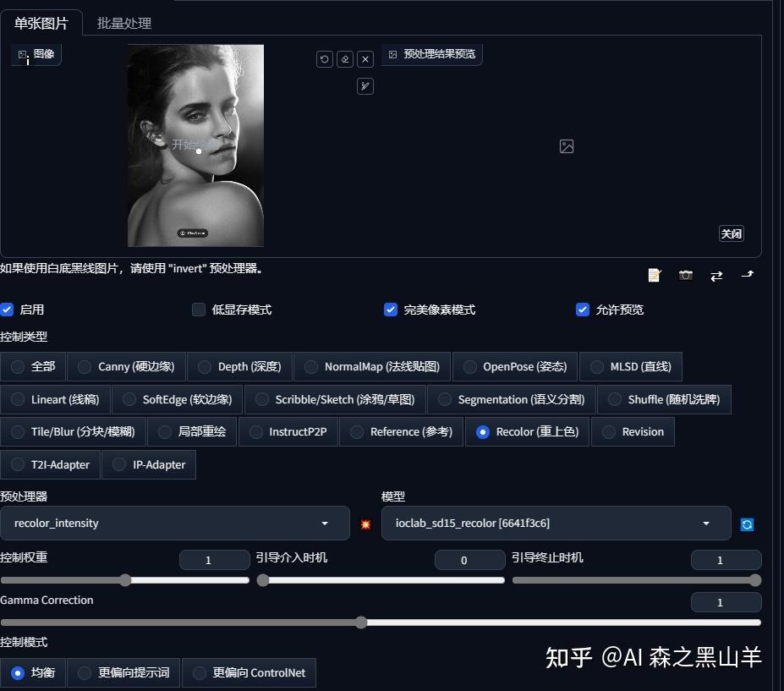Select the eraser icon near the image preview
Viewport: 784px width, 691px height.
[x=344, y=59]
